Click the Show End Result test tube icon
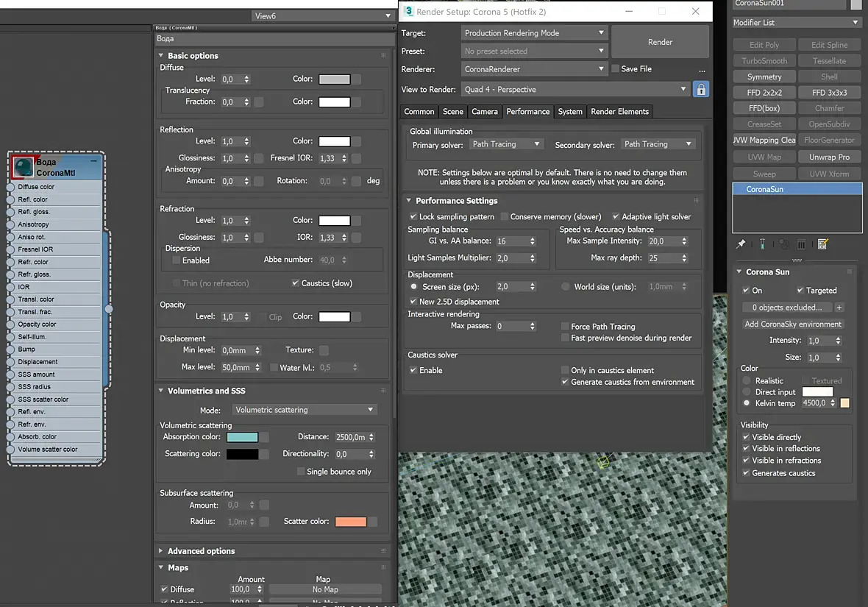Screen dimensions: 868x607 (x=763, y=244)
